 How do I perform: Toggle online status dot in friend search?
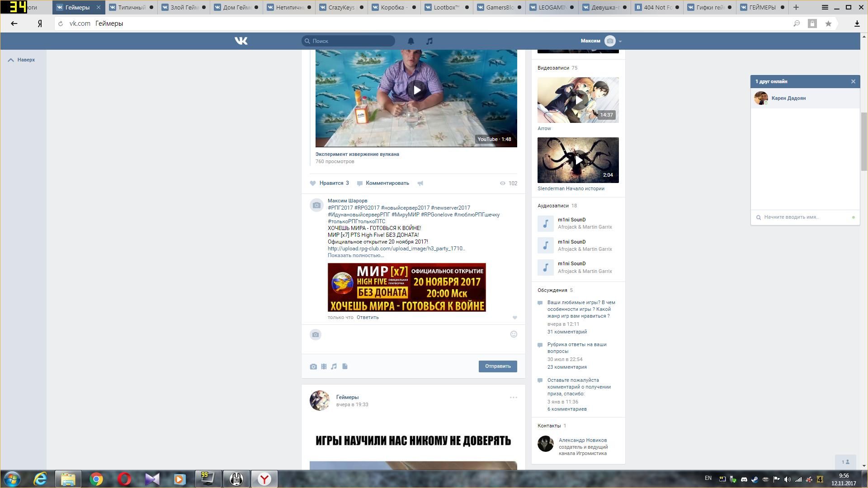[853, 217]
